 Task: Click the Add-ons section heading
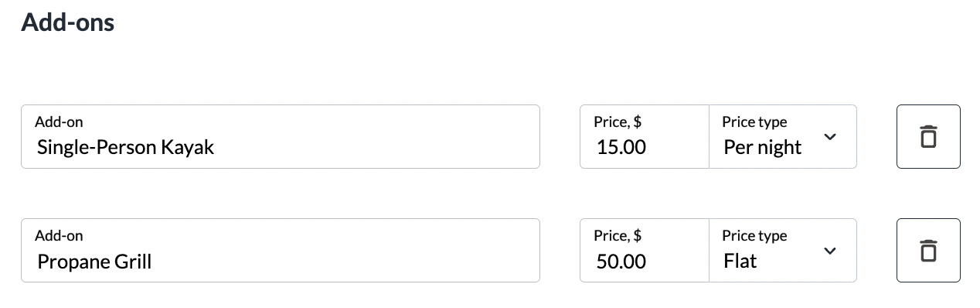pyautogui.click(x=68, y=22)
